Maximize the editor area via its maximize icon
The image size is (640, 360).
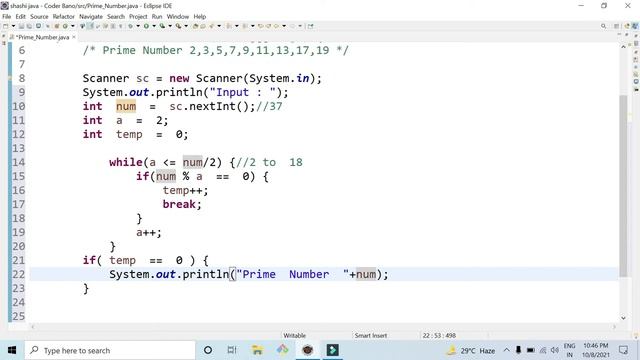627,34
